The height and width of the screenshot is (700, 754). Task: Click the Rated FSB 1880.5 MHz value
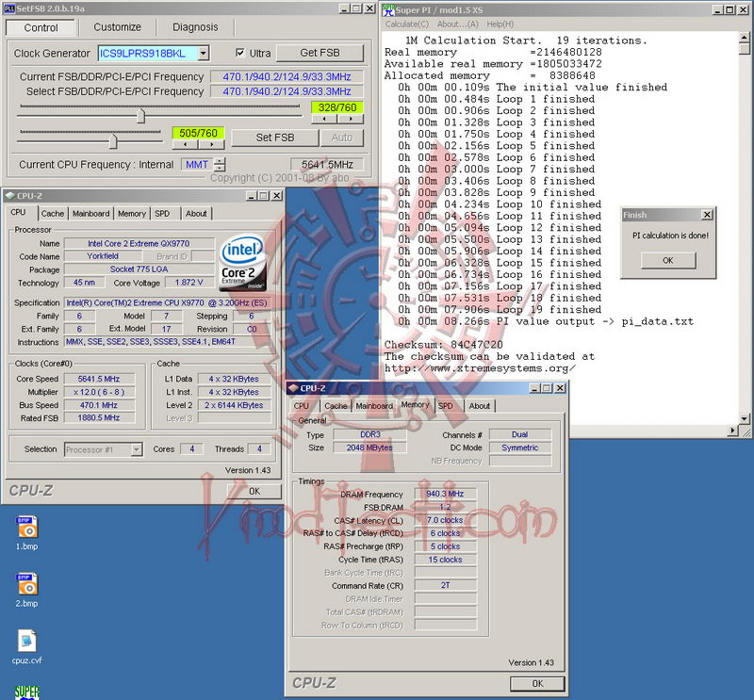coord(99,418)
